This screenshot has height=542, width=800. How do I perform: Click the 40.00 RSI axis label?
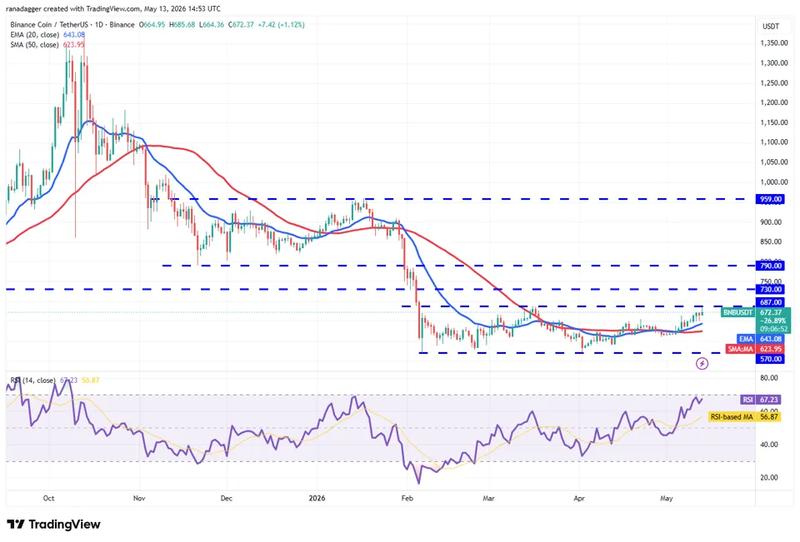pyautogui.click(x=769, y=445)
